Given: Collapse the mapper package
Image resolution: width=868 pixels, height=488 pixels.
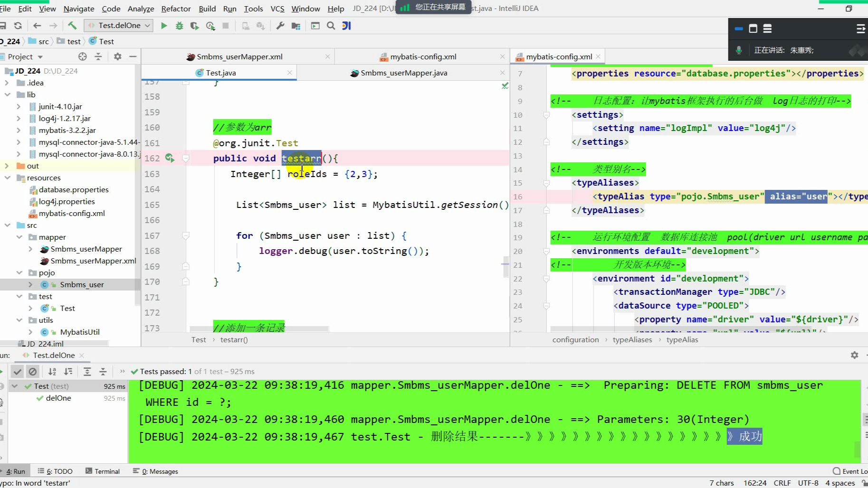Looking at the screenshot, I should point(19,237).
